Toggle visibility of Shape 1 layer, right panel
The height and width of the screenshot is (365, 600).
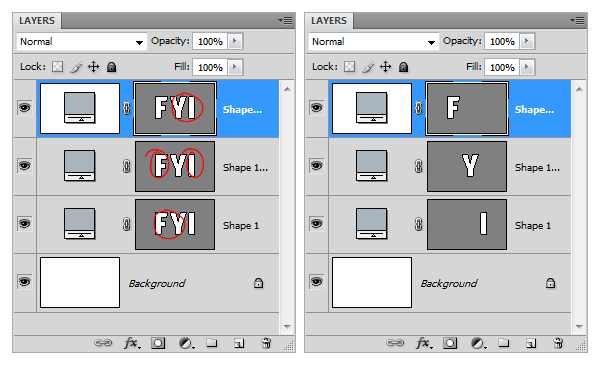pos(316,224)
